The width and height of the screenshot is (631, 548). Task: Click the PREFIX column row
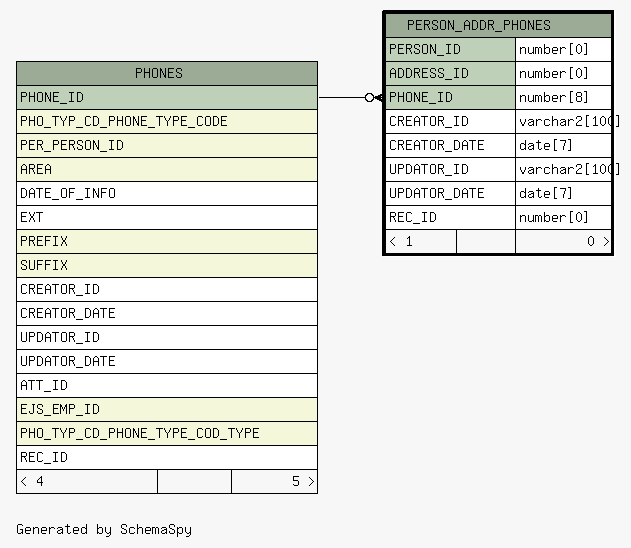click(x=167, y=241)
